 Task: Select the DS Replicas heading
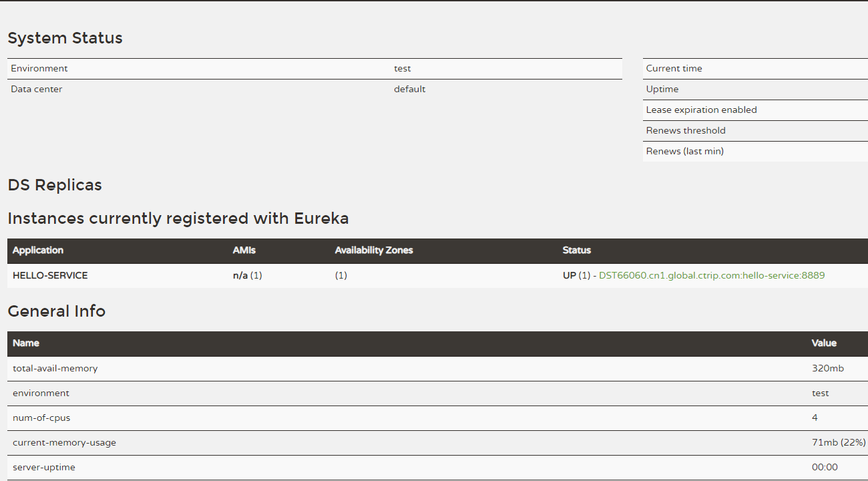(55, 185)
